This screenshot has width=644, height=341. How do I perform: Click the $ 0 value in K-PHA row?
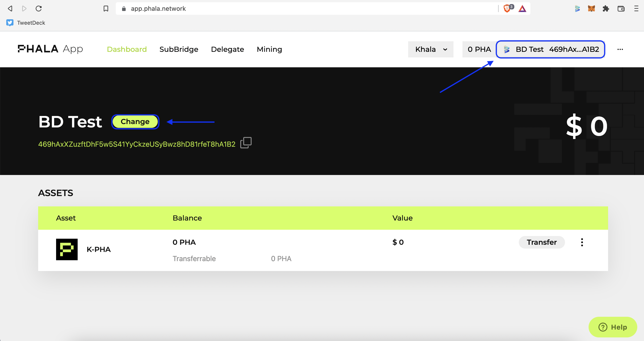(398, 242)
